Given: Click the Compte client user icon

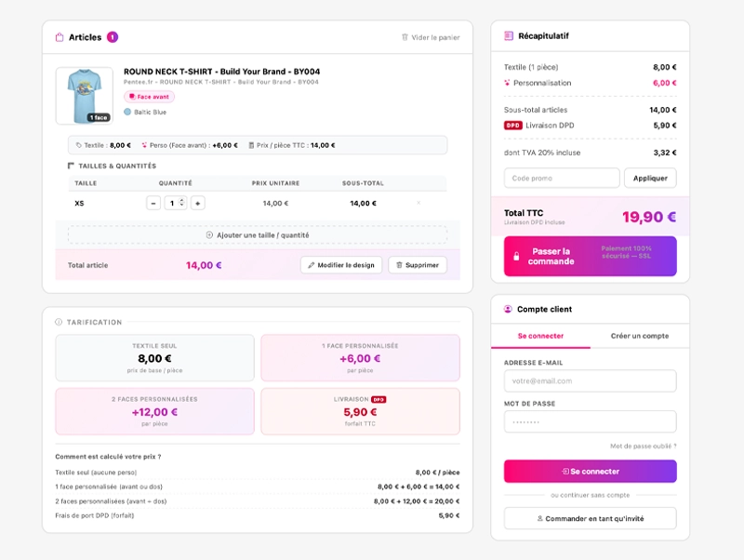Looking at the screenshot, I should click(508, 309).
